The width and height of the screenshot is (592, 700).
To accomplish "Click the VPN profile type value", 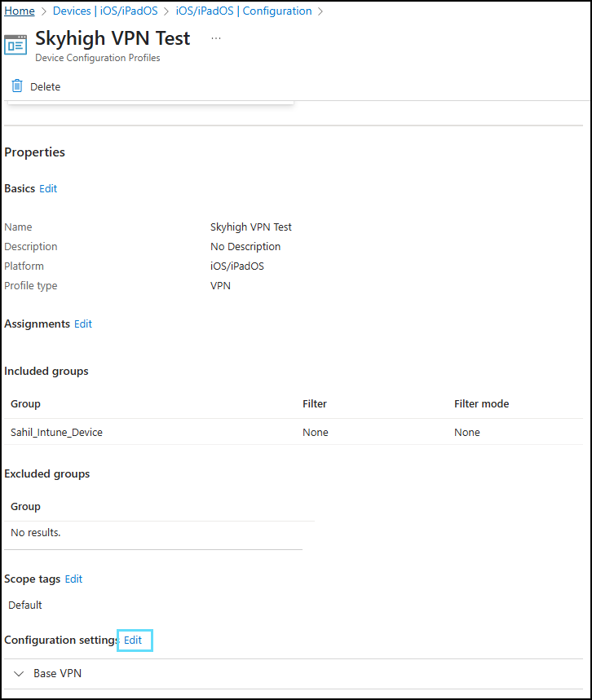I will pos(220,286).
